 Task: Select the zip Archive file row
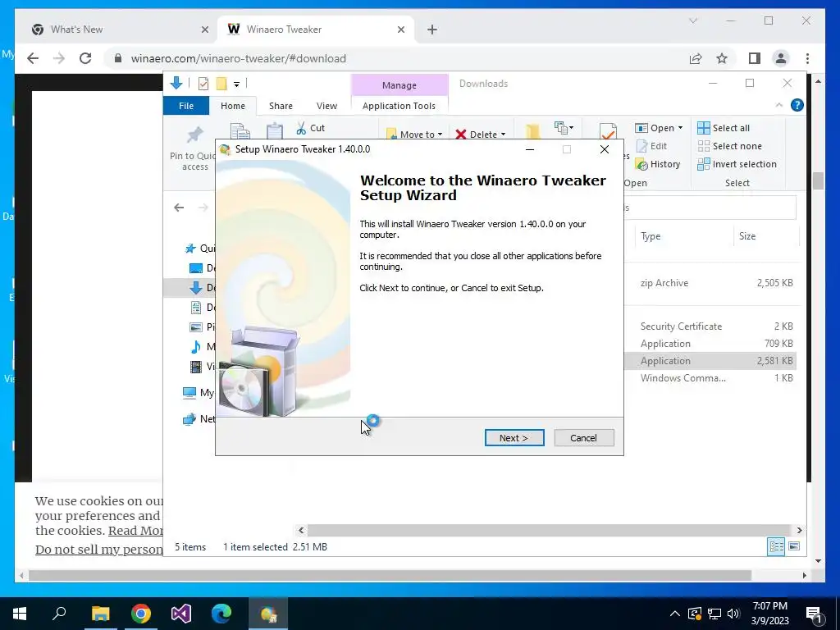(x=710, y=283)
